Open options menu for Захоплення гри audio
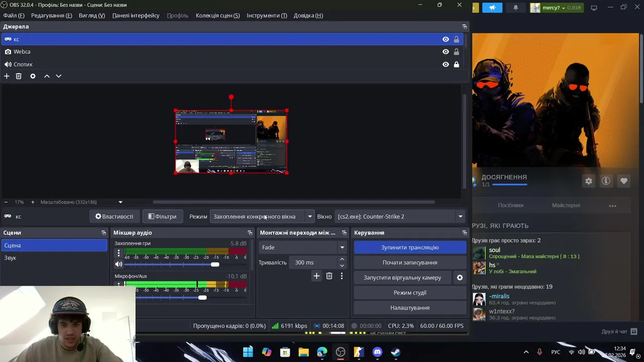 [119, 253]
